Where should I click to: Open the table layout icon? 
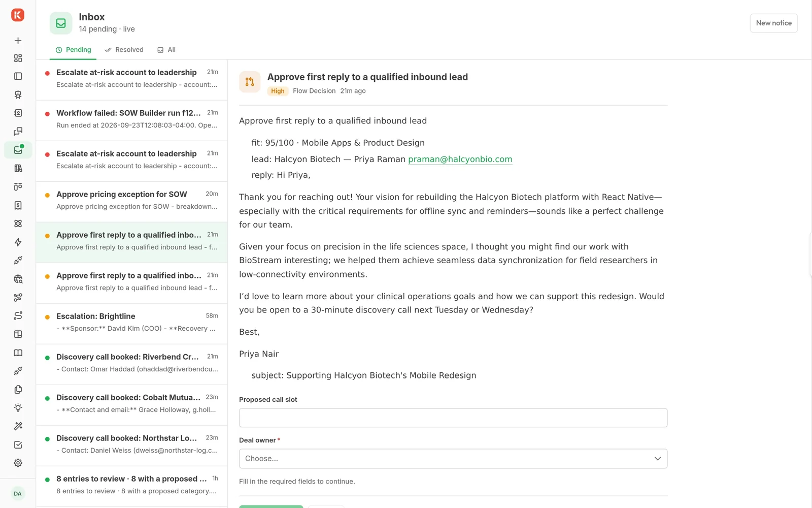click(18, 334)
